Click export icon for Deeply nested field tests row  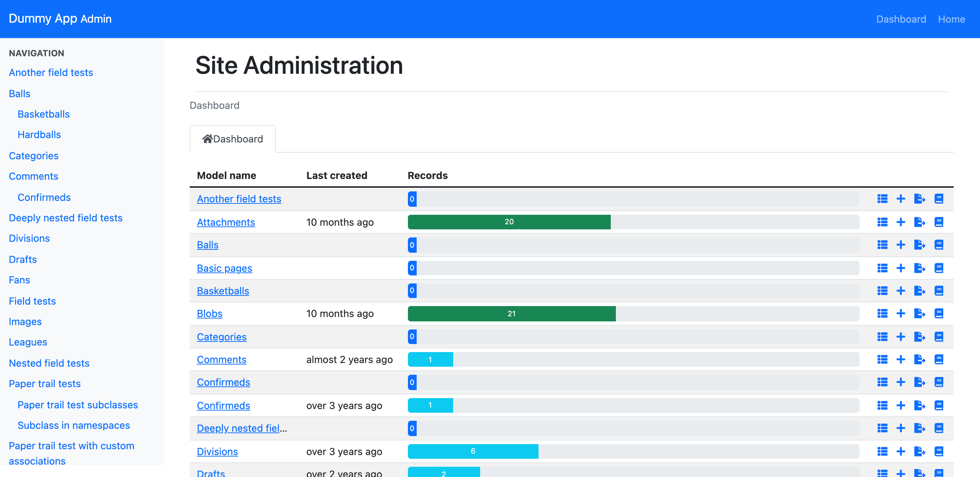point(919,428)
